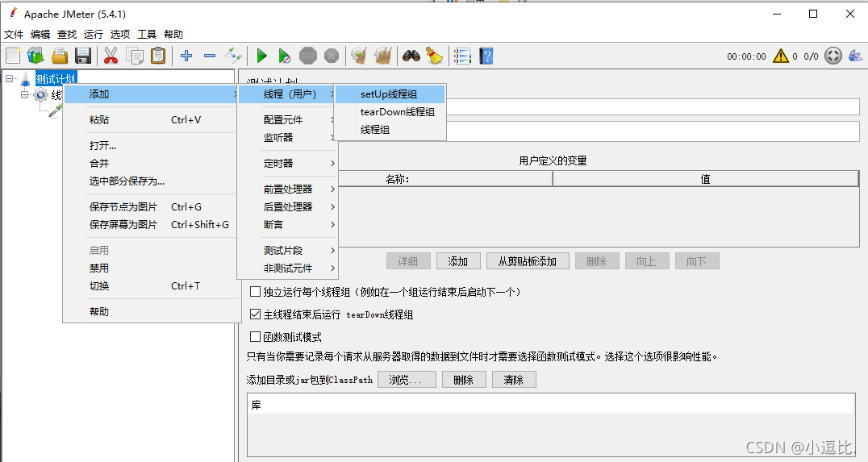Image resolution: width=868 pixels, height=462 pixels.
Task: Expand the 非测试元件 submenu
Action: [287, 268]
